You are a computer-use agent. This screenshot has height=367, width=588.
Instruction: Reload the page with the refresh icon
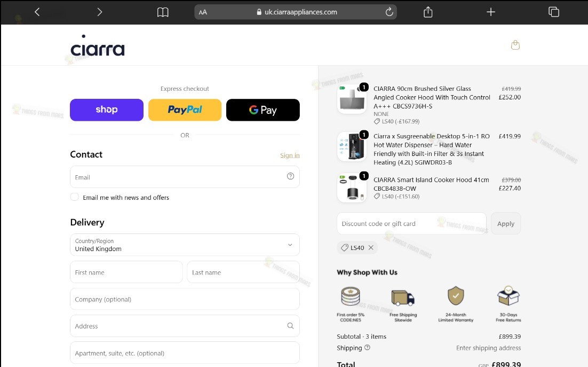[x=390, y=12]
